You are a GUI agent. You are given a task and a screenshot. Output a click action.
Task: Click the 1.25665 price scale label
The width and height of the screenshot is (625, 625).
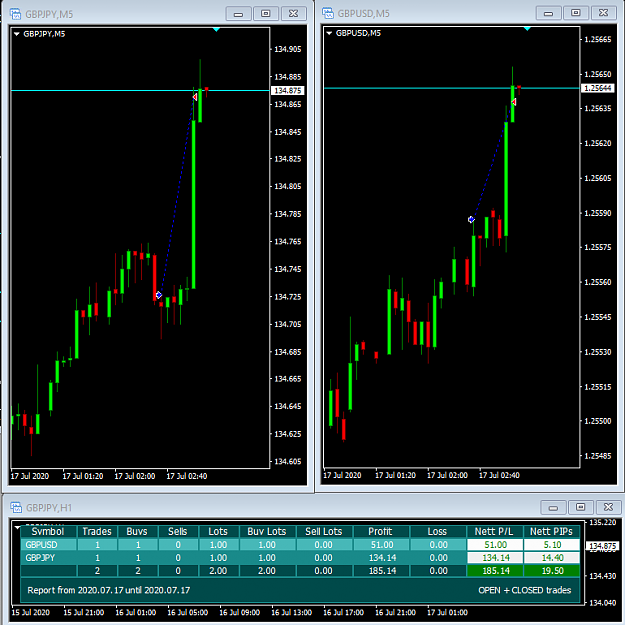pyautogui.click(x=597, y=39)
